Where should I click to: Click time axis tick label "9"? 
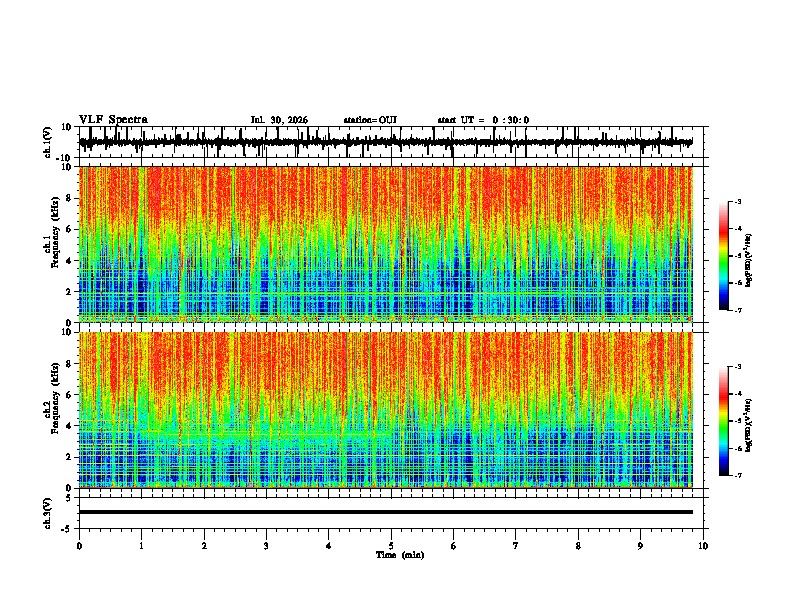[640, 546]
